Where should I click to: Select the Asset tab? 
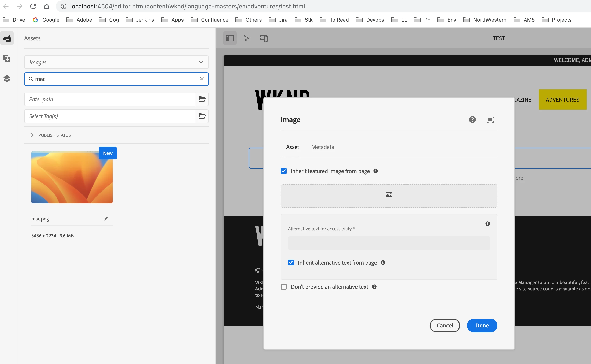[292, 147]
